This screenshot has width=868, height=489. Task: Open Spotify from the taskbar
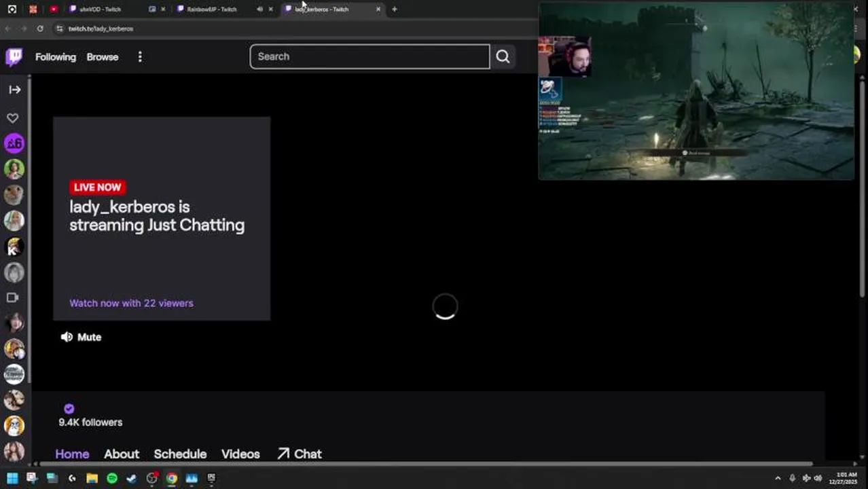[x=112, y=478]
